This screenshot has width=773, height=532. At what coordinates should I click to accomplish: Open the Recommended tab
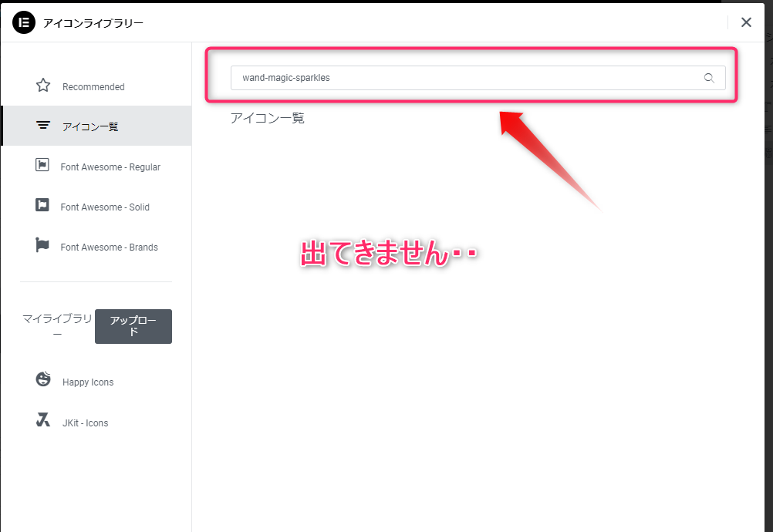93,87
